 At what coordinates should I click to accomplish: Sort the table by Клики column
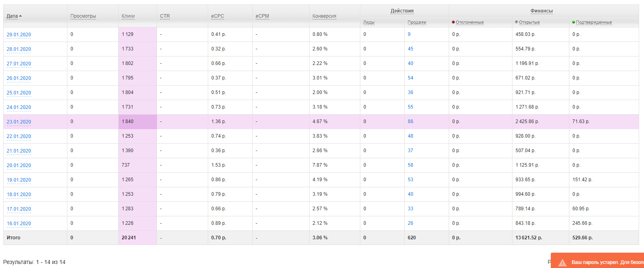click(128, 16)
